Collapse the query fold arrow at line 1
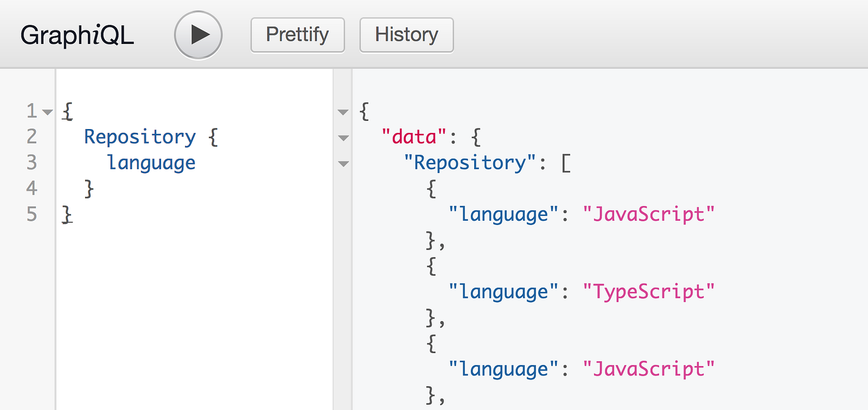The height and width of the screenshot is (410, 868). tap(48, 112)
